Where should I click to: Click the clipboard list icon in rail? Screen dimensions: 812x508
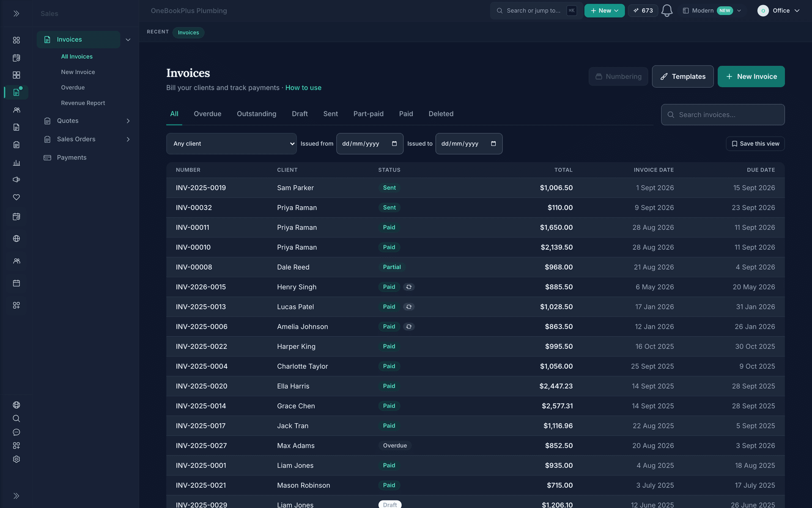point(16,145)
